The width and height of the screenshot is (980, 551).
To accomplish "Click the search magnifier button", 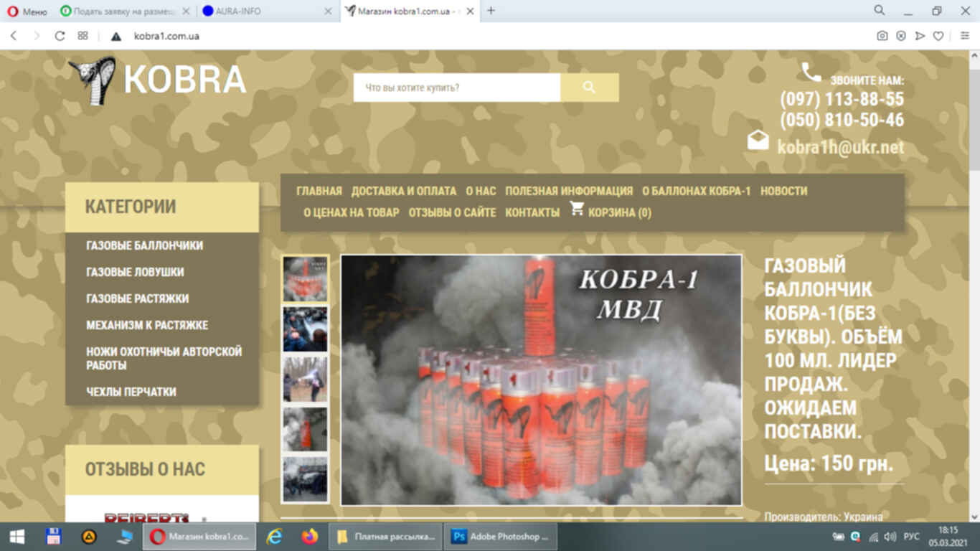I will [x=589, y=88].
